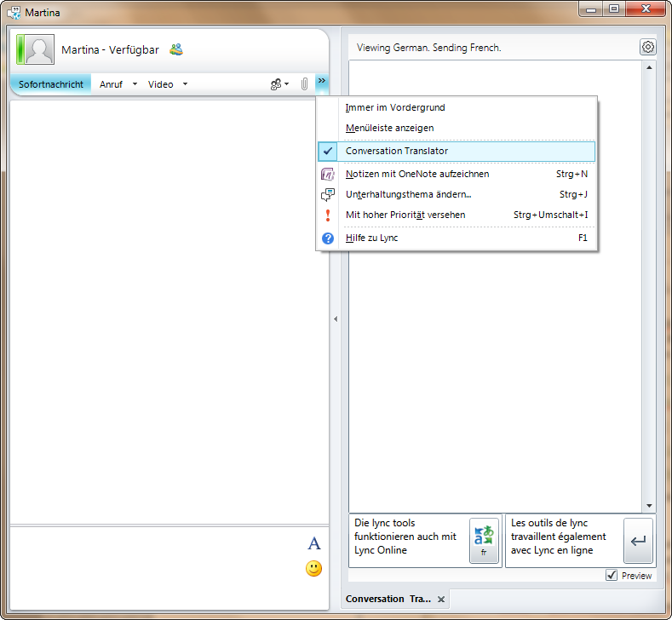Click the translate language button labeled fr

pyautogui.click(x=484, y=541)
